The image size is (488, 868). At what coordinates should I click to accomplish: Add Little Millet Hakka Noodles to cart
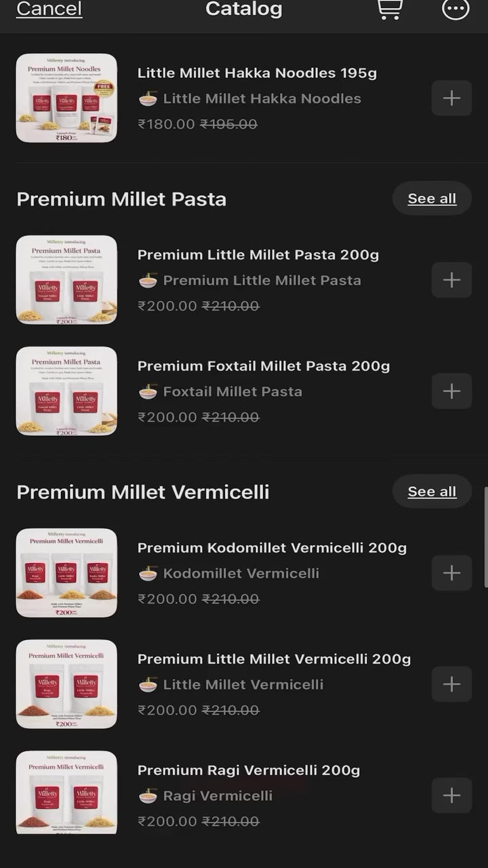(451, 98)
